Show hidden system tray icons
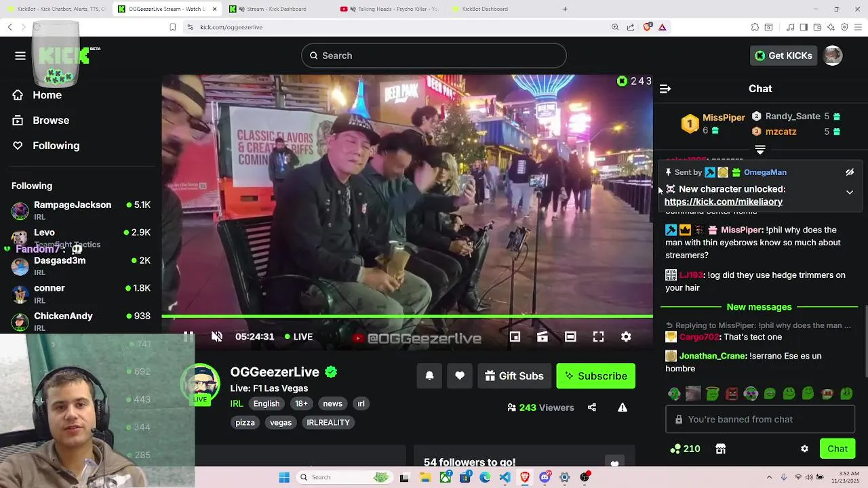Screen dimensions: 868x488 click(769, 477)
